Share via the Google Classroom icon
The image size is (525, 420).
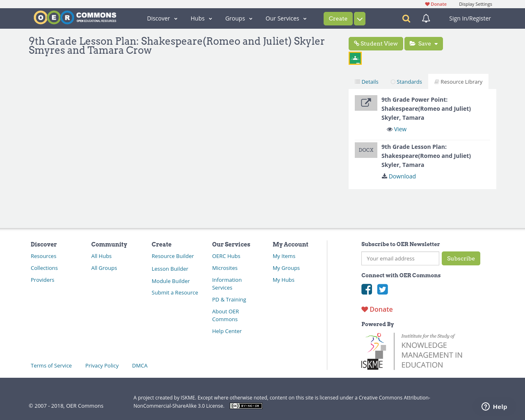pos(355,58)
